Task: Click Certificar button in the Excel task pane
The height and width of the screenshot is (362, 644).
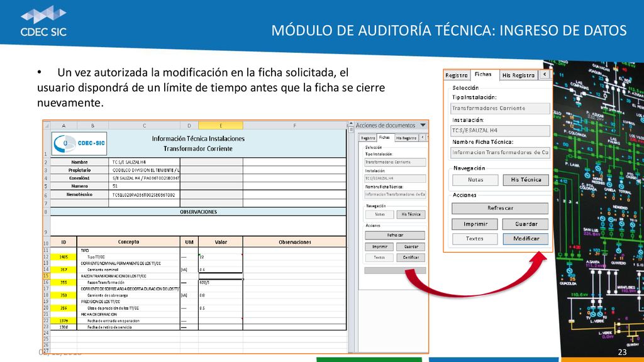Action: 411,257
